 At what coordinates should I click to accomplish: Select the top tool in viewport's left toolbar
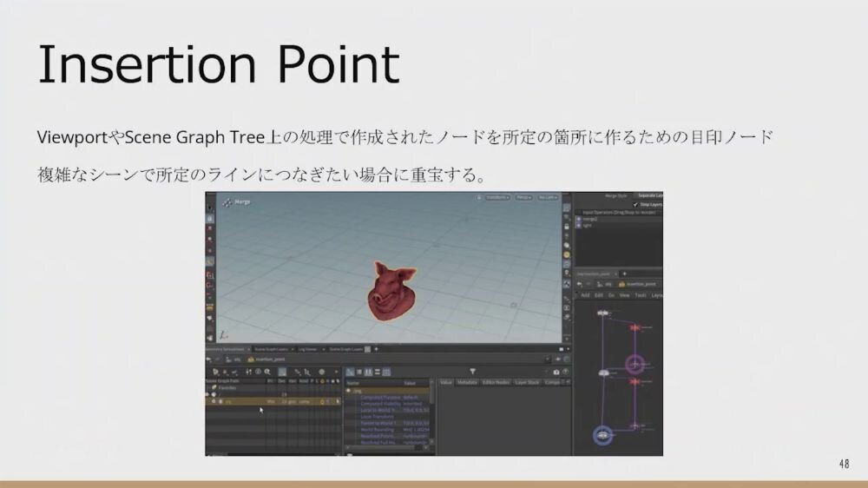(210, 207)
